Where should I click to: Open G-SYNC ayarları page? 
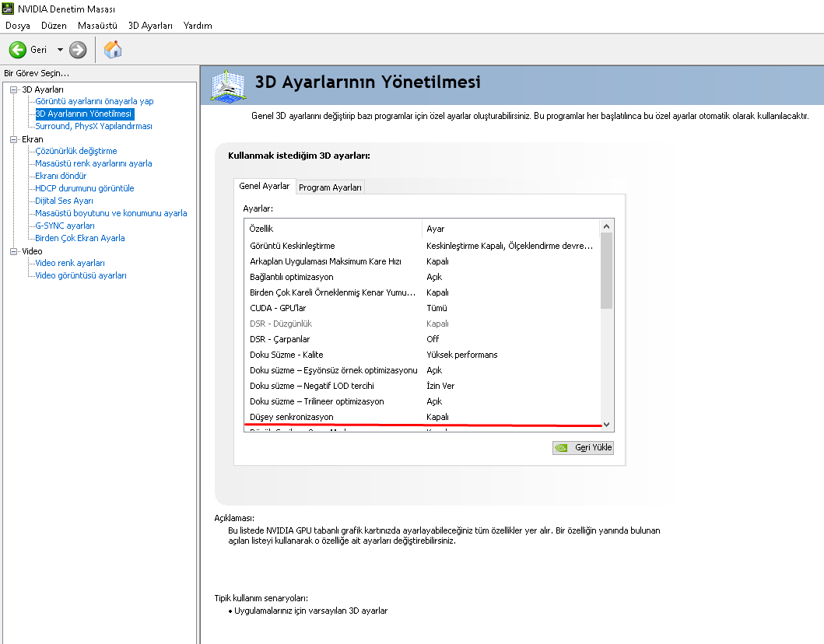tap(65, 226)
